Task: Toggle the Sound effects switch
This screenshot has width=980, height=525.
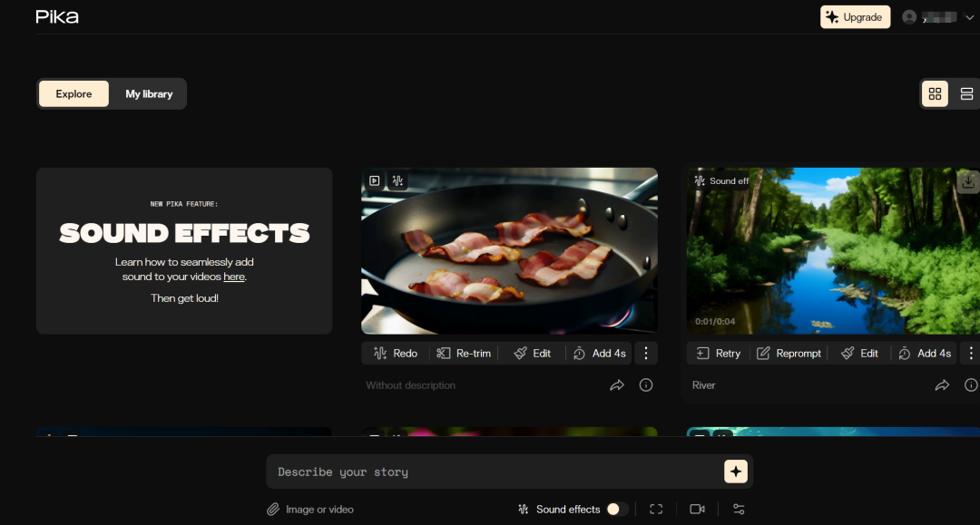Action: (x=617, y=510)
